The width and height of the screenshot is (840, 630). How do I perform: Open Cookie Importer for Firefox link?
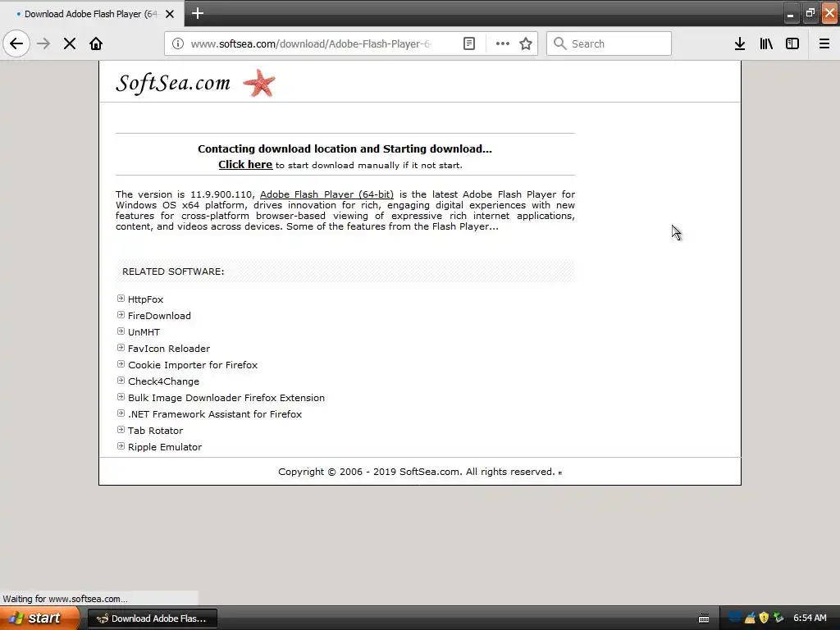tap(193, 365)
